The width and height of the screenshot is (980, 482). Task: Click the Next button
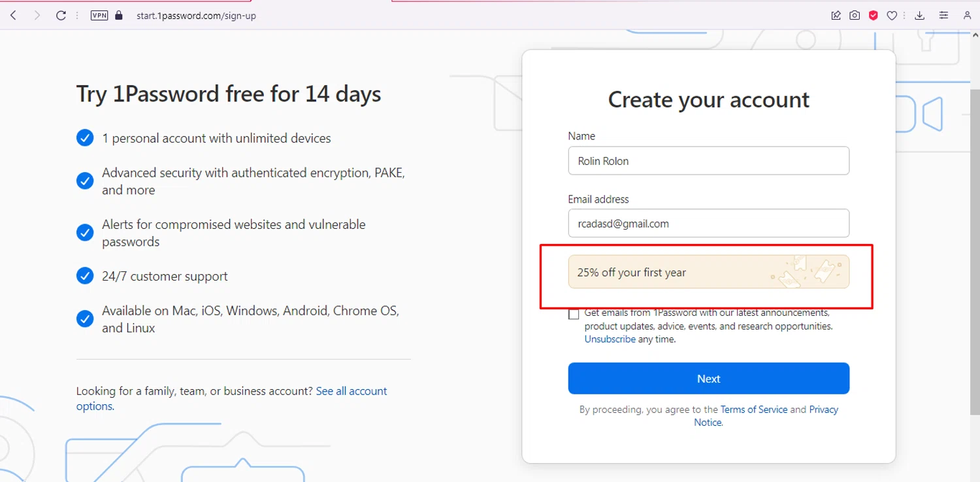708,379
